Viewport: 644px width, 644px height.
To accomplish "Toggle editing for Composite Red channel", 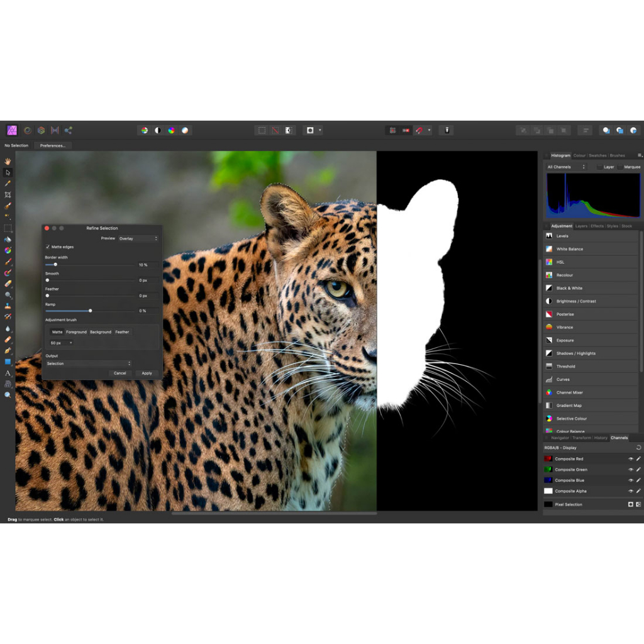I will click(638, 458).
